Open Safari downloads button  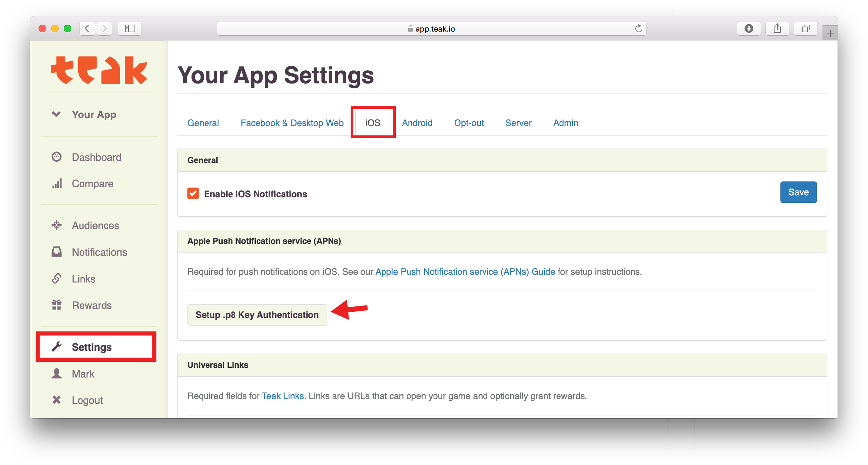click(749, 28)
